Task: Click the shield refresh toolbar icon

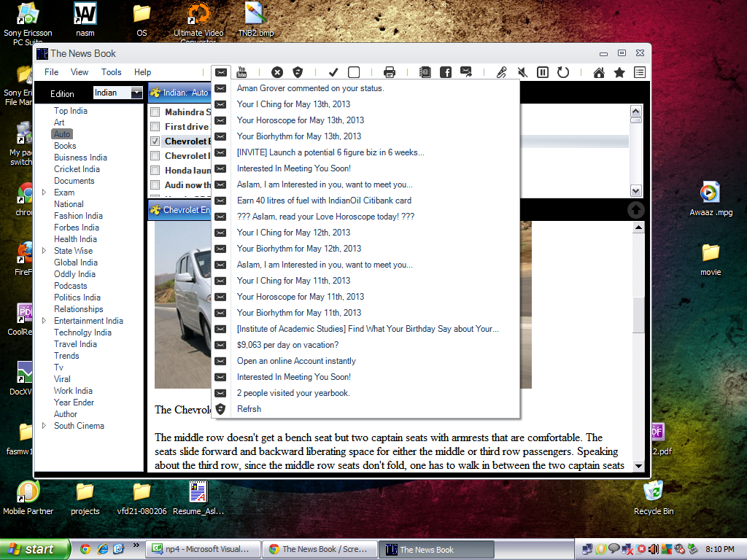Action: (x=298, y=72)
